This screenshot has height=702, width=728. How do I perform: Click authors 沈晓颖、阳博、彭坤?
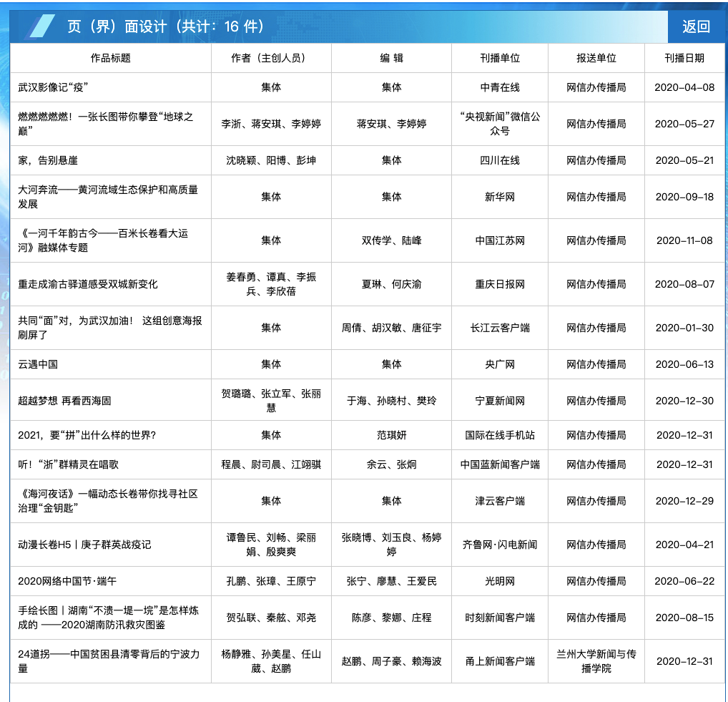pos(271,160)
